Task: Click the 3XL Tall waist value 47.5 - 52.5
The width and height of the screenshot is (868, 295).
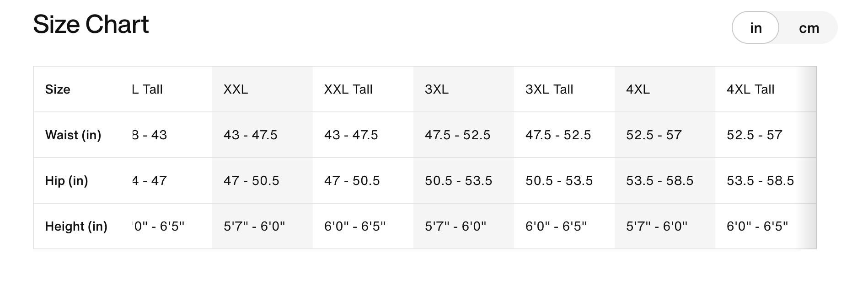Action: click(558, 135)
